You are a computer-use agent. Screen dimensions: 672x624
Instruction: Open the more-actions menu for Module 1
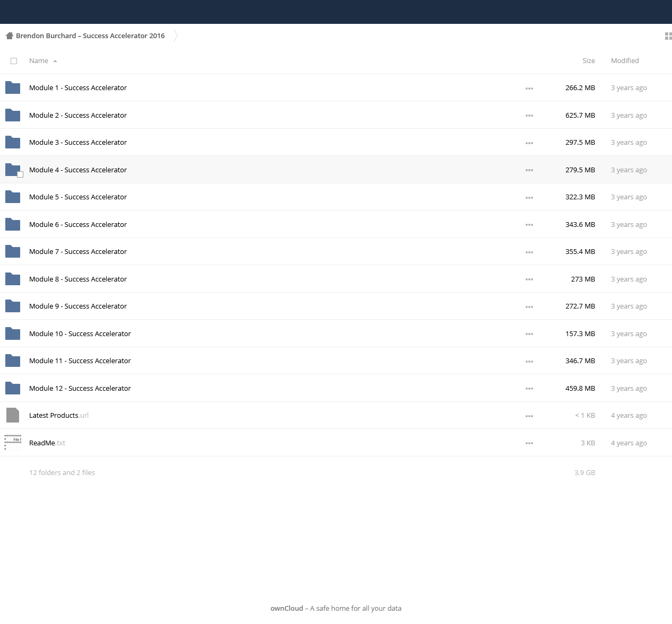(529, 89)
